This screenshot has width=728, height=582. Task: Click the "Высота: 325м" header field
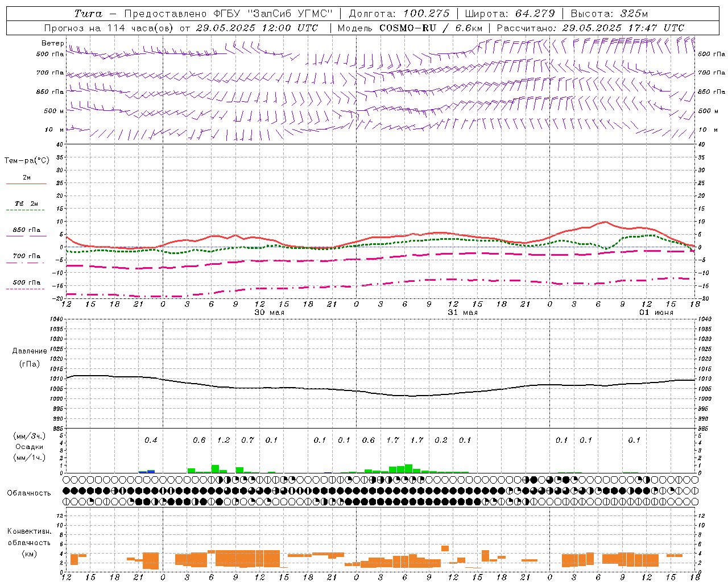point(609,14)
